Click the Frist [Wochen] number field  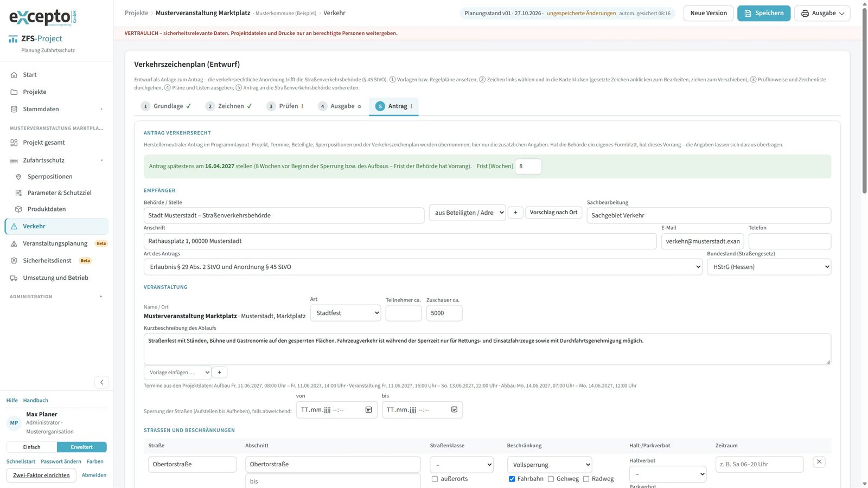pos(528,166)
